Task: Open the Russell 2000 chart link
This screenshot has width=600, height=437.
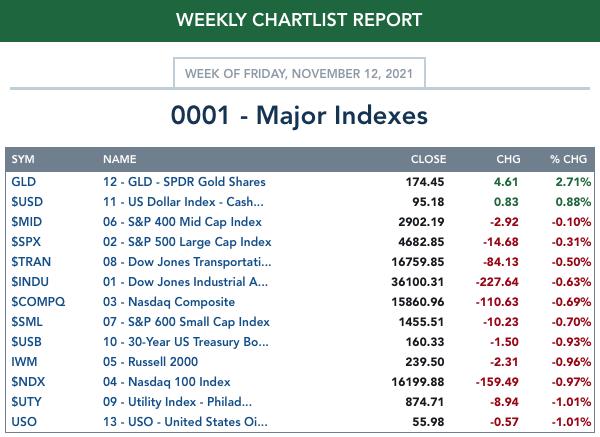Action: 150,362
